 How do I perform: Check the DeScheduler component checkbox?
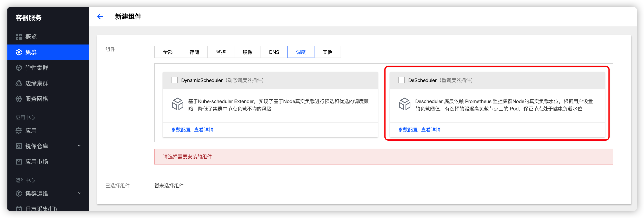401,80
